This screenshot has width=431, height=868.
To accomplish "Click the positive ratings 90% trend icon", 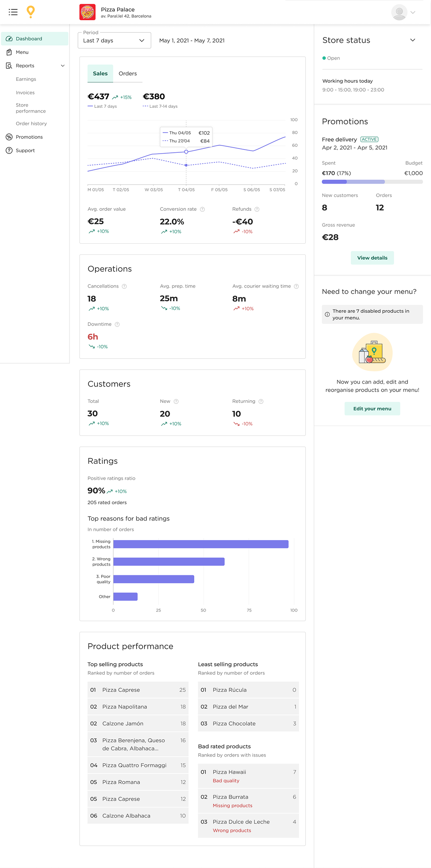I will click(109, 491).
